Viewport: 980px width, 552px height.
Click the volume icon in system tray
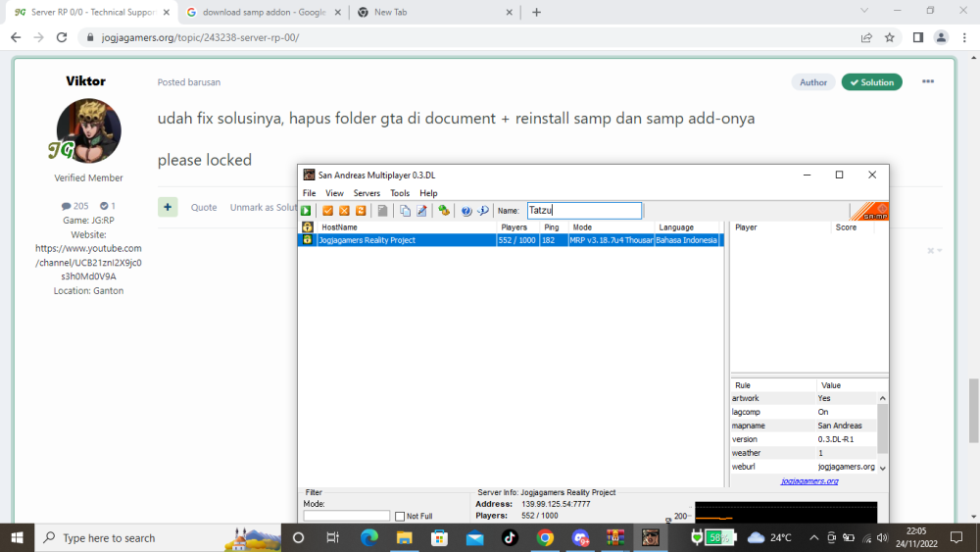tap(882, 537)
